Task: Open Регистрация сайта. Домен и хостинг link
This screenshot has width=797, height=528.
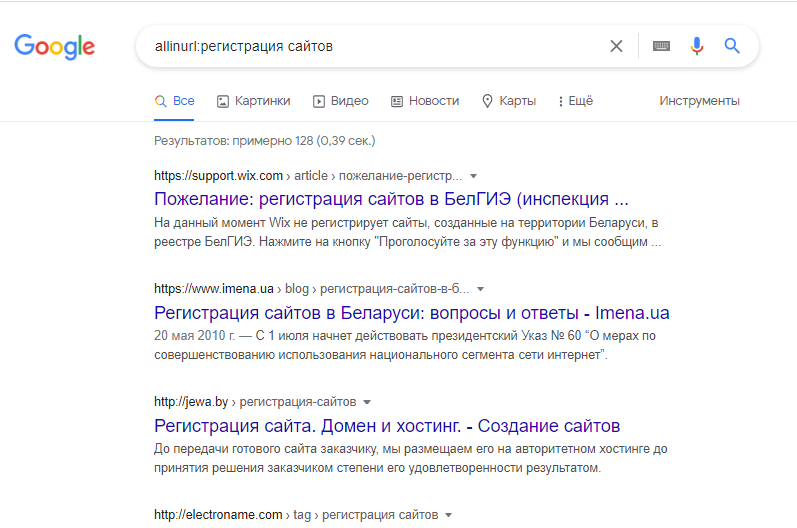Action: pos(387,426)
